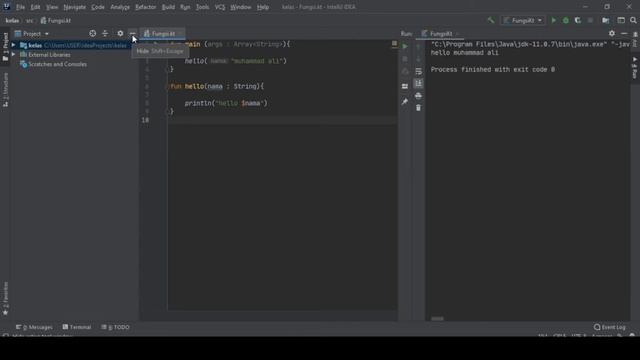Toggle the Project side tab
Viewport: 640px width, 360px height.
click(x=5, y=47)
